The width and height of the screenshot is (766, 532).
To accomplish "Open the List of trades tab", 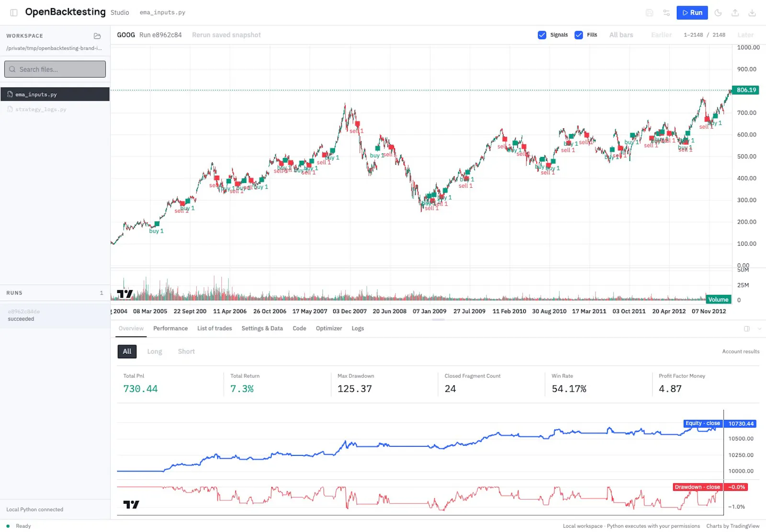I will tap(214, 328).
